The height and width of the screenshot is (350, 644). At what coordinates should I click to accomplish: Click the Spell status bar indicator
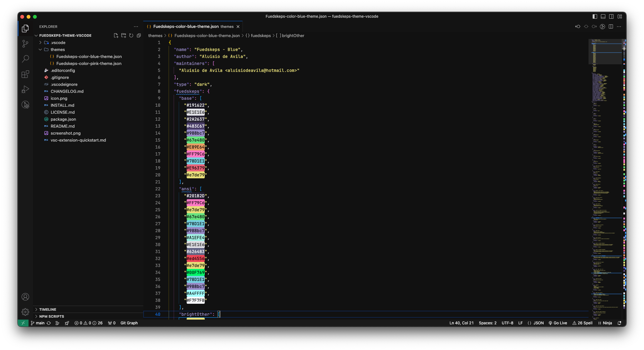(584, 323)
